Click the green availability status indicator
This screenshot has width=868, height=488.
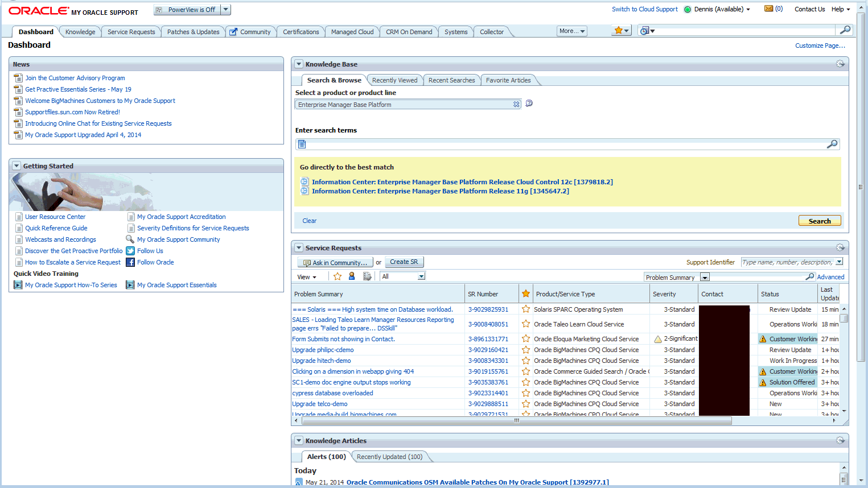pos(688,9)
